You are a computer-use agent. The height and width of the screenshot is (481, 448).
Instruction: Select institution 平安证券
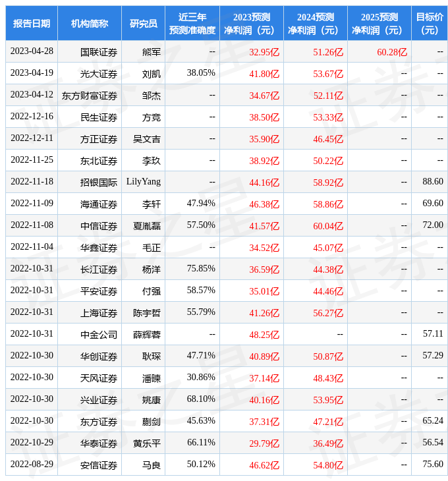pos(99,291)
